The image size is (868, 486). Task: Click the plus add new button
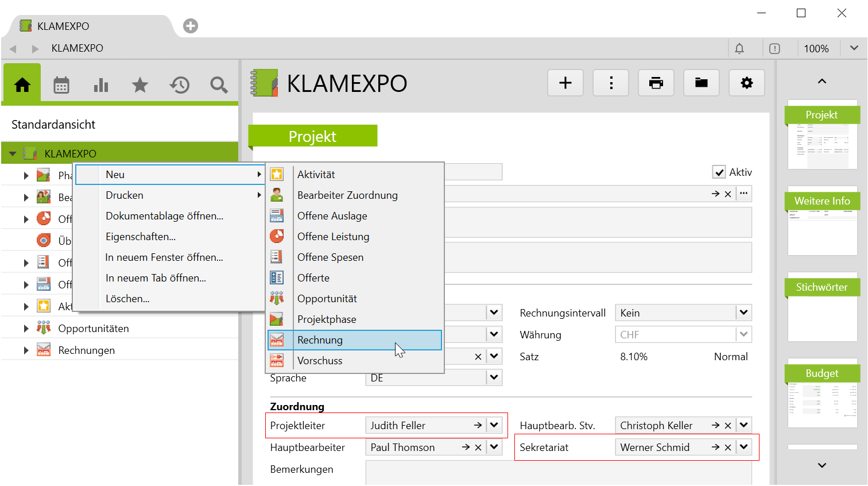[x=565, y=83]
